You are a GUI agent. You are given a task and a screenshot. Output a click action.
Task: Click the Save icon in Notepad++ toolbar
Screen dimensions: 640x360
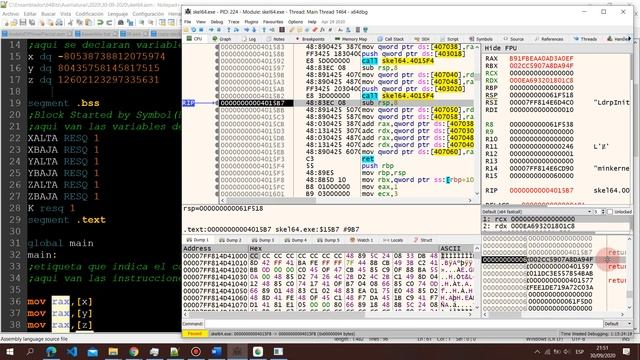point(22,22)
